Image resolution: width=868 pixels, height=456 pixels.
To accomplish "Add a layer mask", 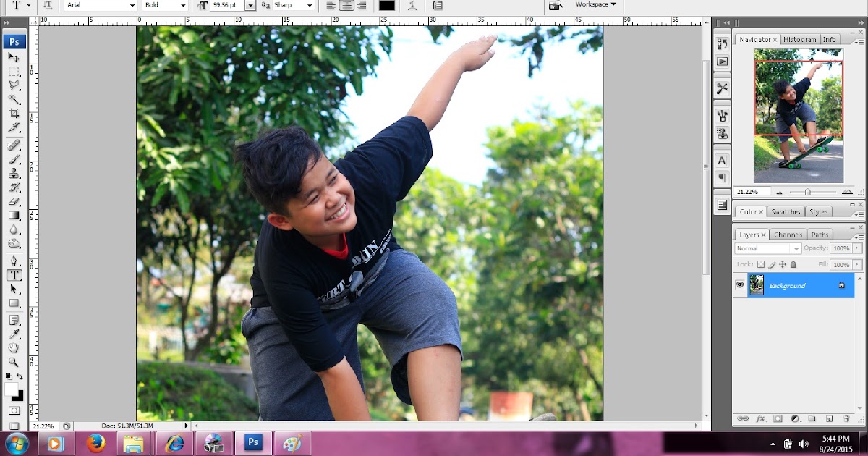I will tap(778, 418).
